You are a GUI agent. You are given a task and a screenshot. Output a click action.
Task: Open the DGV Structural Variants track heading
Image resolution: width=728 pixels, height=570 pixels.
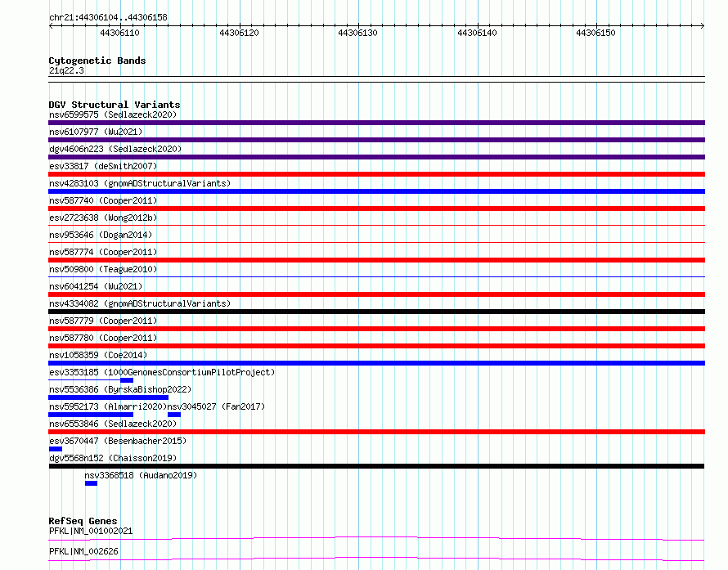pyautogui.click(x=115, y=105)
